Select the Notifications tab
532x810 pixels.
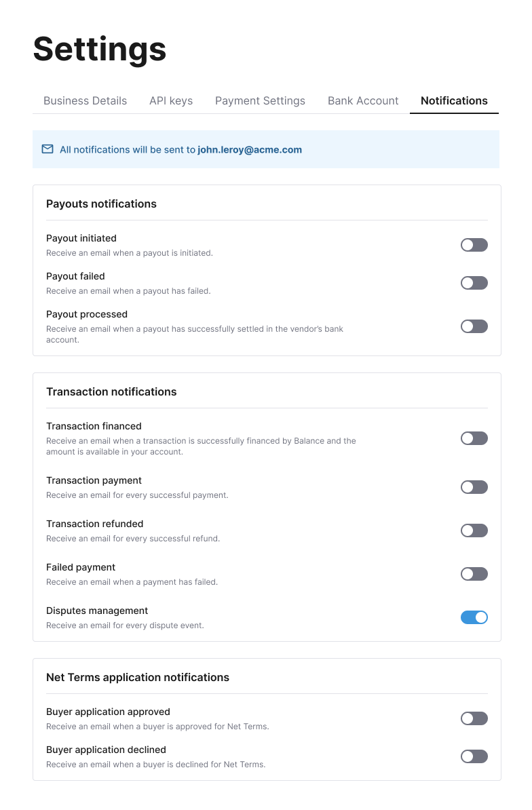pos(454,100)
